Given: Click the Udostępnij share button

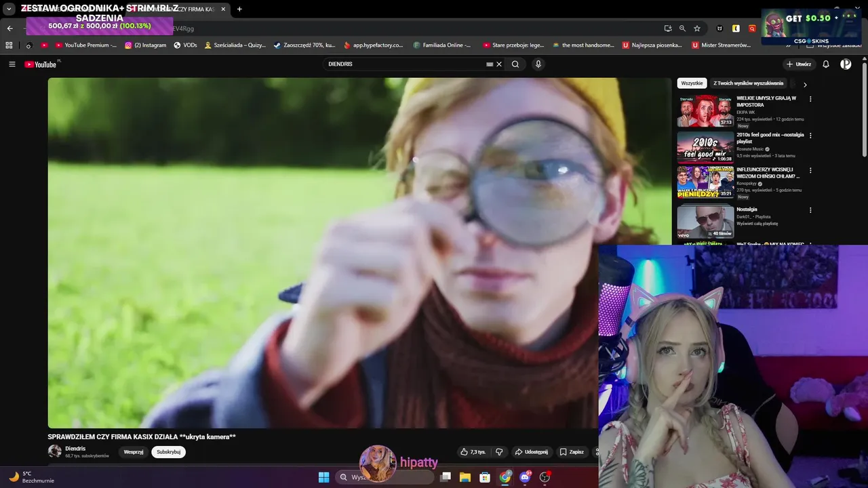Looking at the screenshot, I should (x=531, y=452).
